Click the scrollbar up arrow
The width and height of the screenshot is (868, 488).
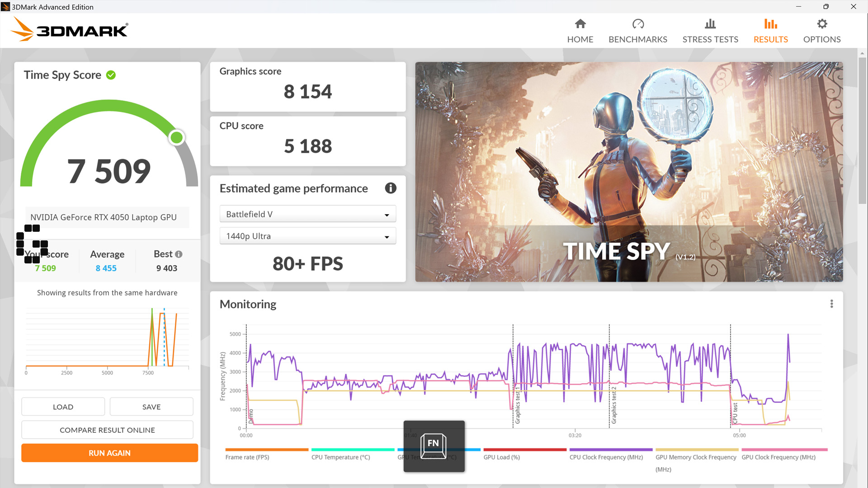(x=863, y=53)
